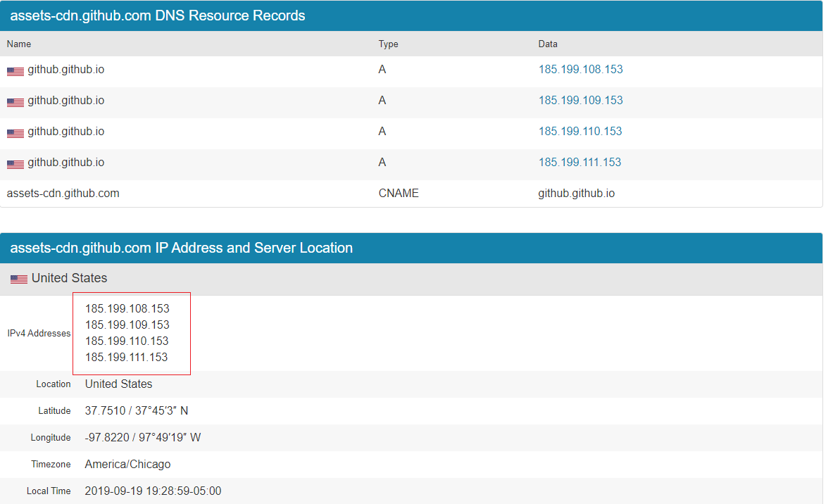The width and height of the screenshot is (833, 504).
Task: Click the America/Chicago timezone value
Action: click(x=127, y=464)
